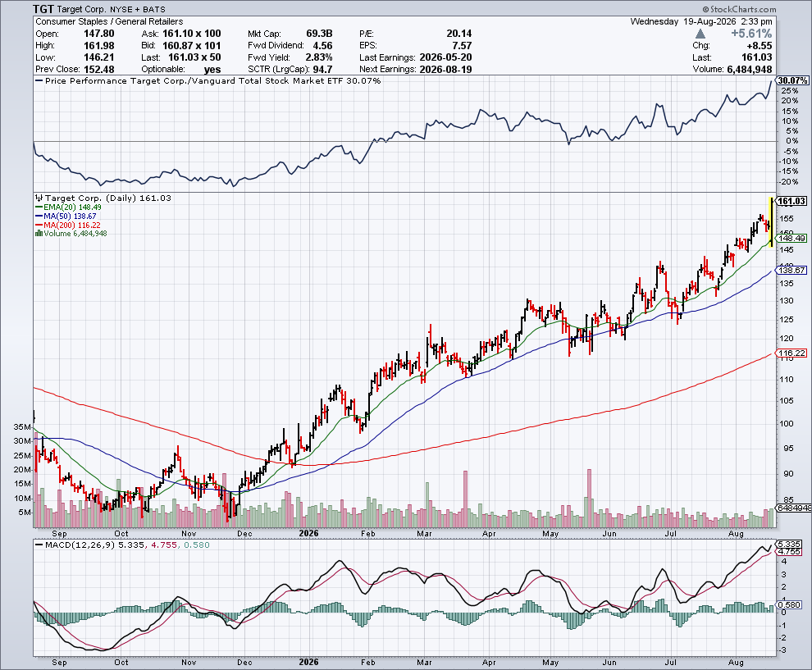
Task: Click the green EMA(20) legend line swatch
Action: click(39, 207)
